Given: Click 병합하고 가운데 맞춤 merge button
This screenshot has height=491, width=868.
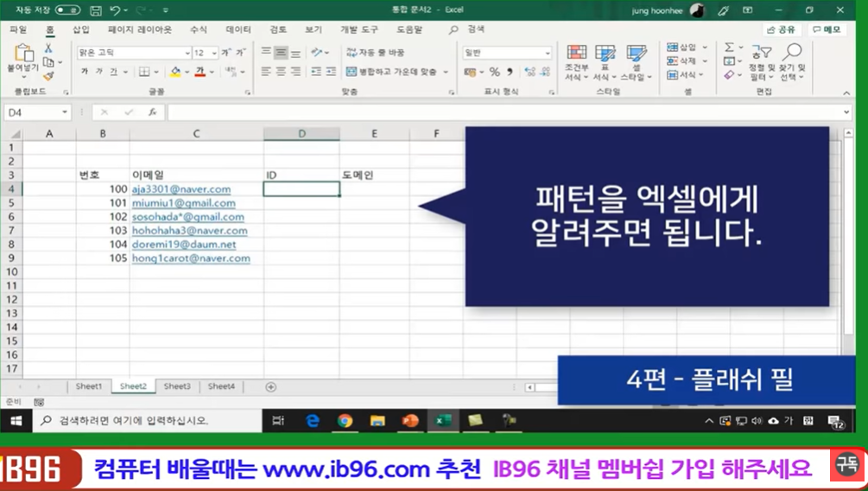Looking at the screenshot, I should (x=391, y=72).
